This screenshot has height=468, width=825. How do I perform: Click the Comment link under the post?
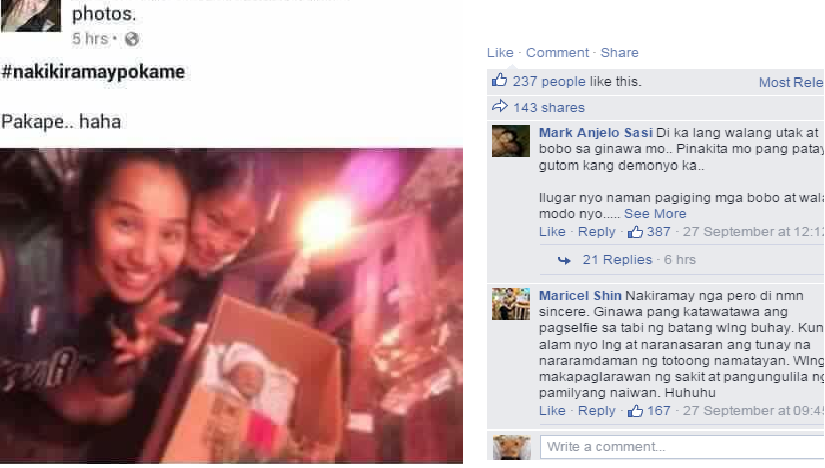pyautogui.click(x=557, y=53)
